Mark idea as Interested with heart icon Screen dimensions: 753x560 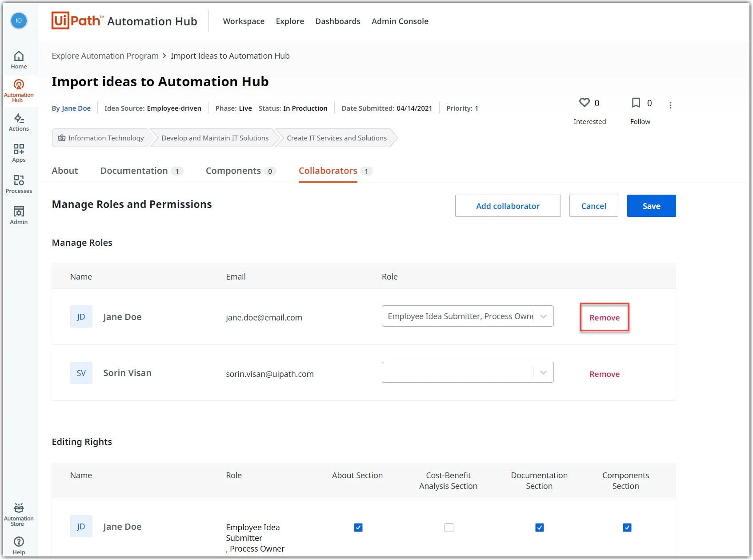[584, 103]
